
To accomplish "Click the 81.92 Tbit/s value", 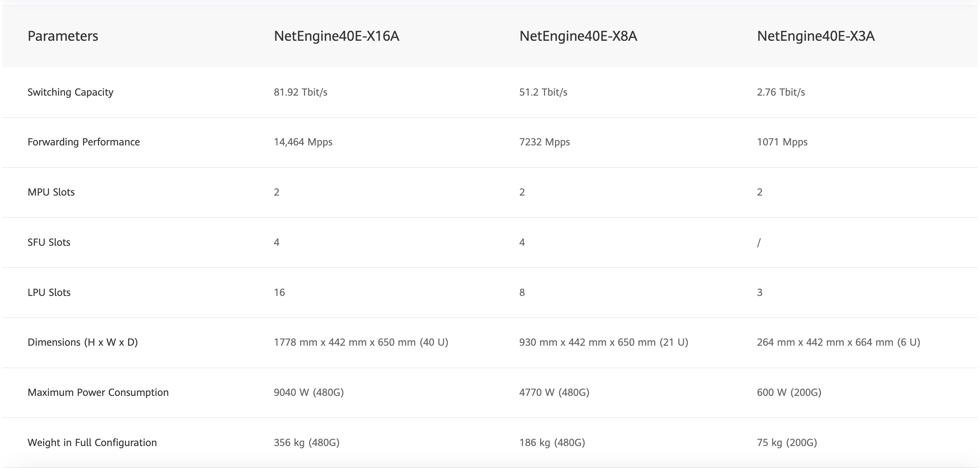I will point(300,92).
